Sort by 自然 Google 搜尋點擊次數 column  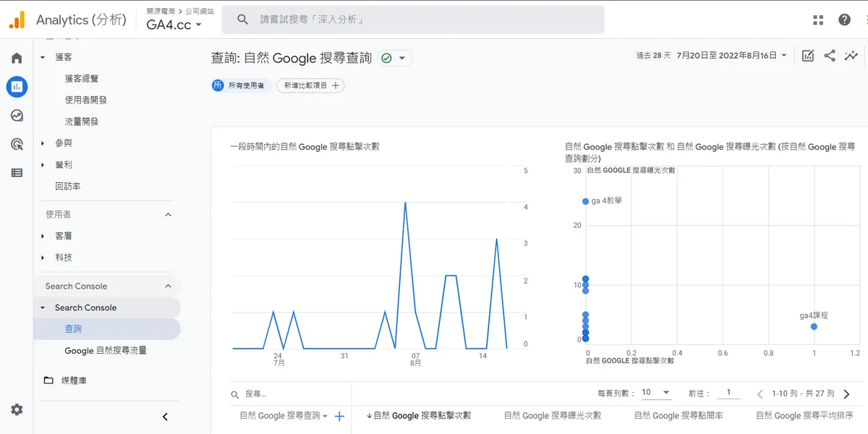(422, 416)
